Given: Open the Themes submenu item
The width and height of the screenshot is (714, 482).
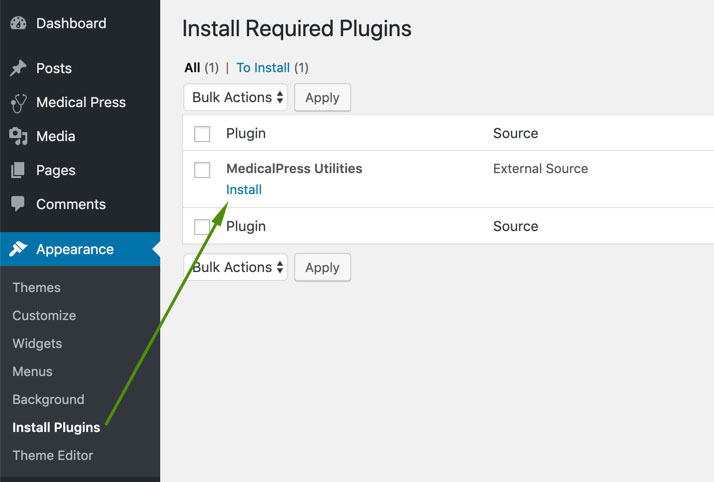Looking at the screenshot, I should point(36,288).
